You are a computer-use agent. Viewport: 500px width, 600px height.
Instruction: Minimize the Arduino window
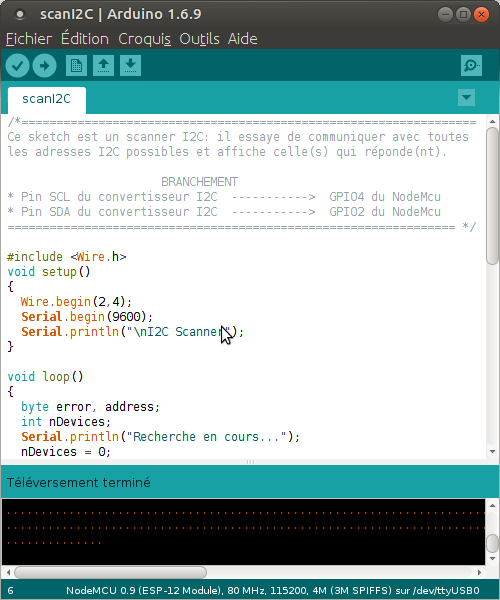445,15
